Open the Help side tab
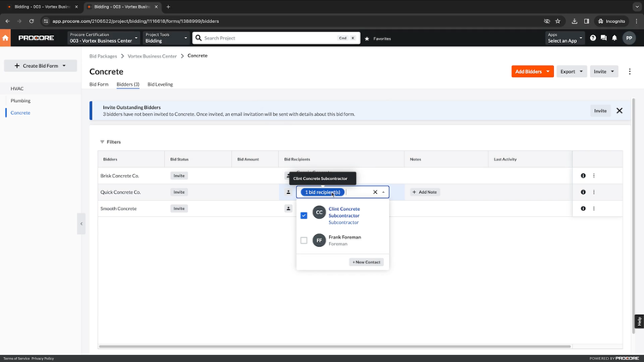Screen dimensions: 644x362 [639, 322]
